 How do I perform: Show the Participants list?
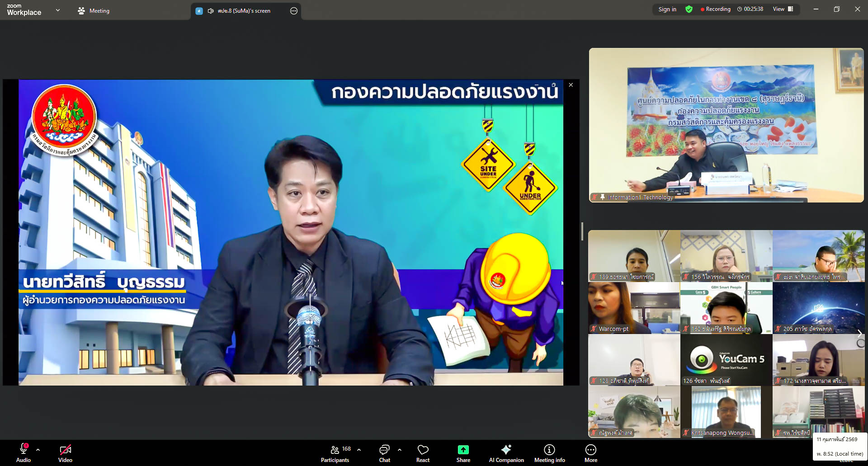(335, 453)
